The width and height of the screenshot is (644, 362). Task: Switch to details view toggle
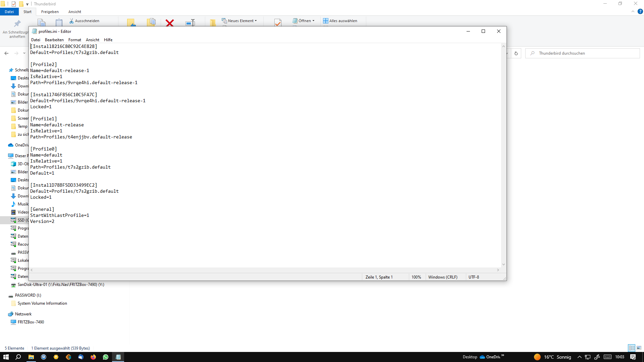[632, 348]
